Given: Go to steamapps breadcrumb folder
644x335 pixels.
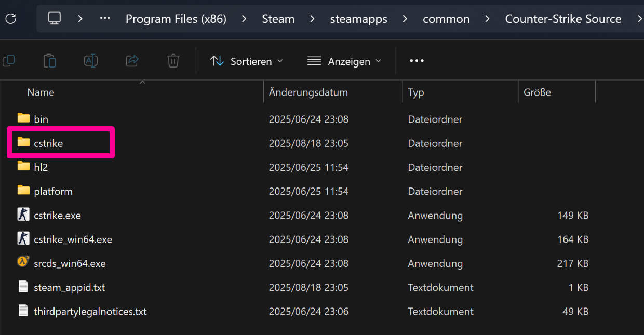Looking at the screenshot, I should coord(359,19).
